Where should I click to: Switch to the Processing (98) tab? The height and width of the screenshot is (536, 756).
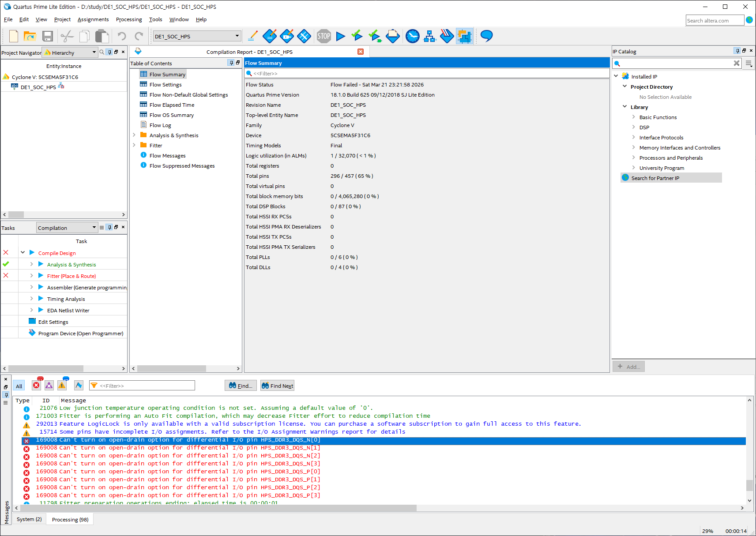tap(70, 519)
